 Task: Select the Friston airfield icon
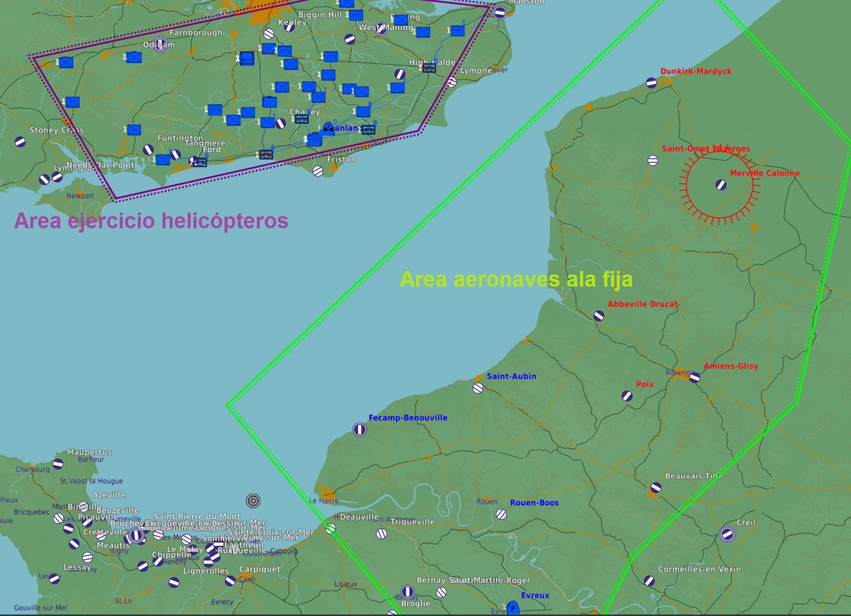point(318,171)
